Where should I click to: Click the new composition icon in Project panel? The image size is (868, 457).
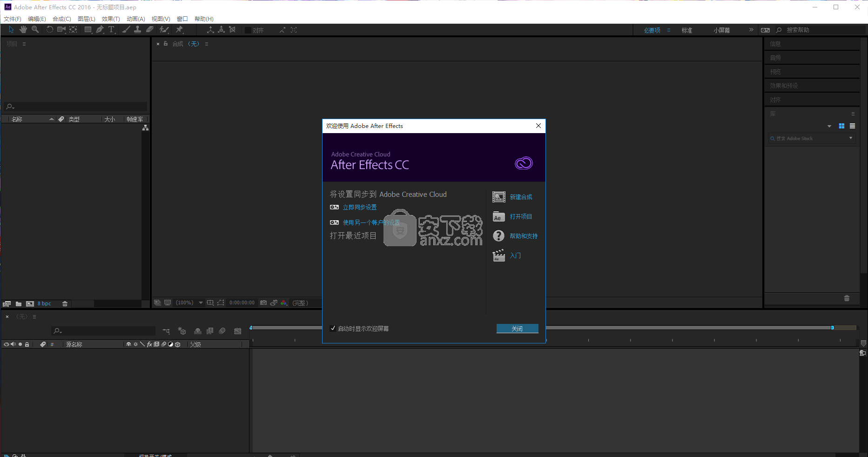[30, 303]
